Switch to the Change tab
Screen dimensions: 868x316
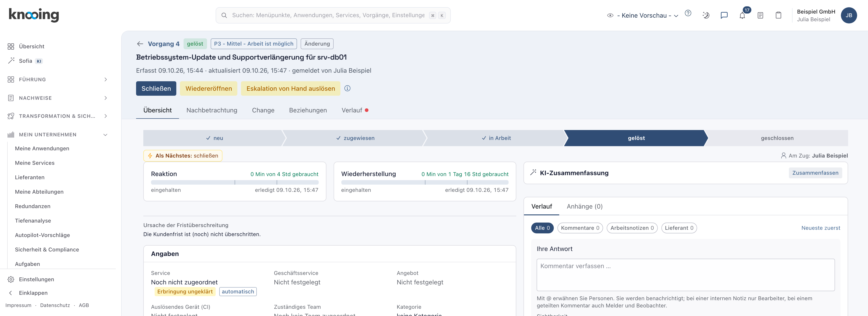(263, 110)
